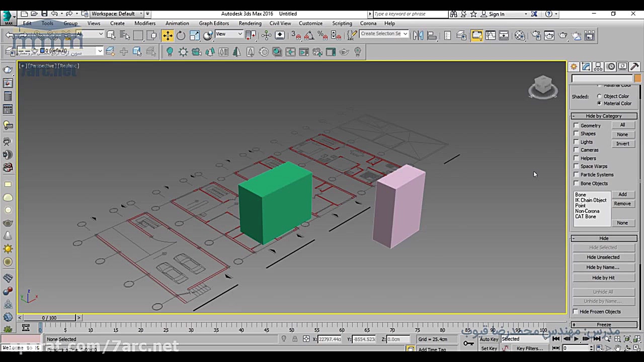Open the Modifiers menu
The width and height of the screenshot is (644, 362).
click(145, 23)
